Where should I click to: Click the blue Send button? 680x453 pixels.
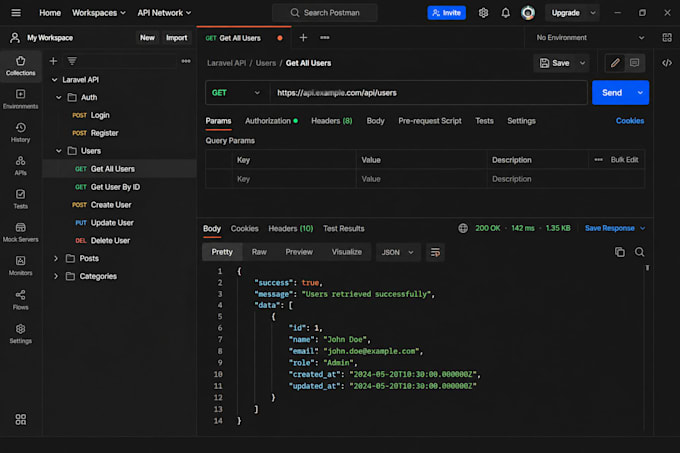pyautogui.click(x=612, y=93)
